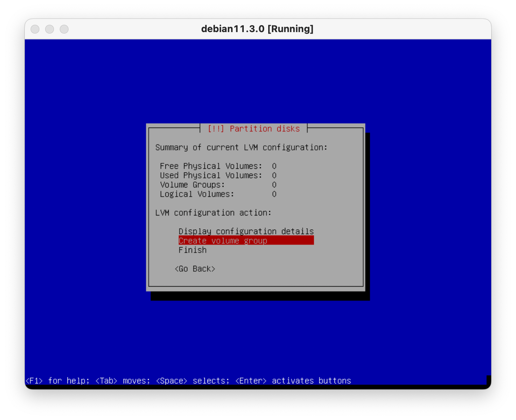This screenshot has width=516, height=420.
Task: Click the Used Physical Volumes label
Action: tap(211, 175)
